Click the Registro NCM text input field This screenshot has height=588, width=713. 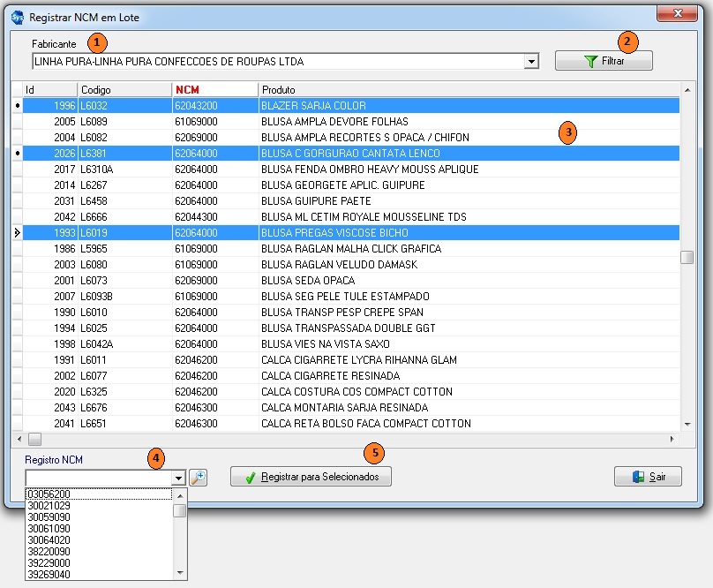[98, 478]
